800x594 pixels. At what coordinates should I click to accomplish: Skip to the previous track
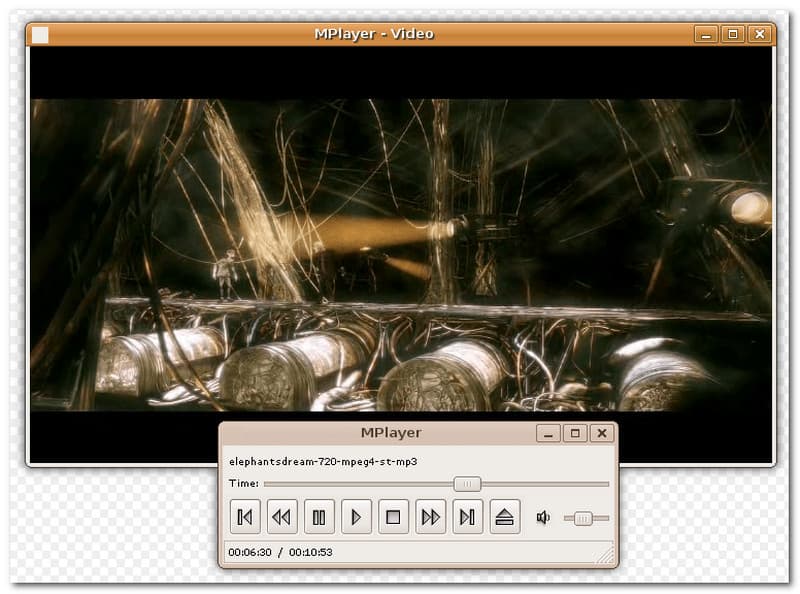(x=245, y=517)
